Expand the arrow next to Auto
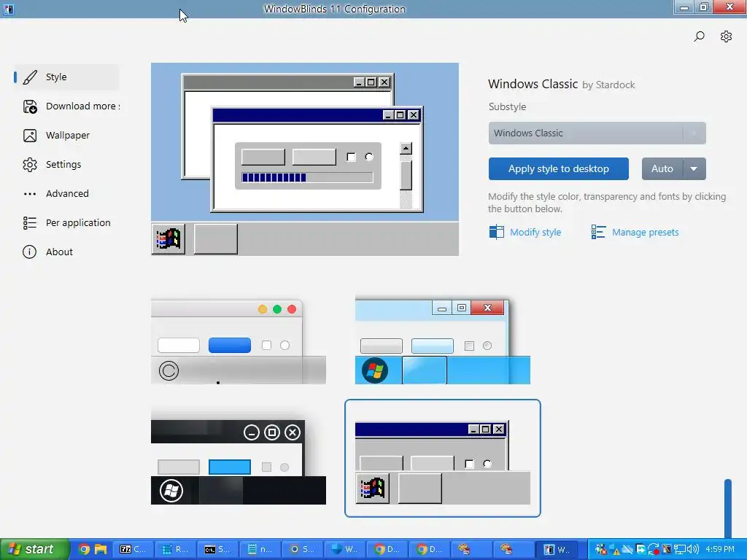Image resolution: width=747 pixels, height=560 pixels. tap(694, 168)
